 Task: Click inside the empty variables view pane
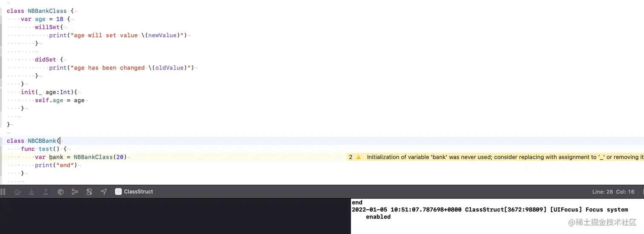click(x=175, y=216)
